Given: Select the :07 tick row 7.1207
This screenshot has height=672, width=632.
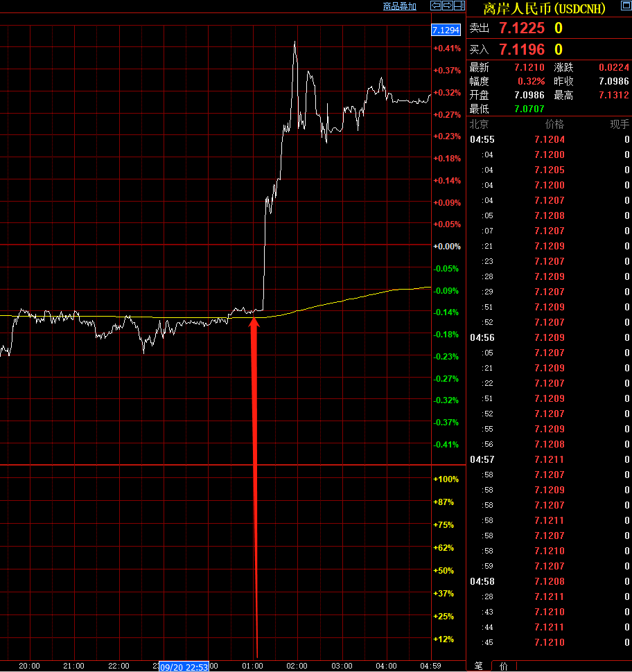Looking at the screenshot, I should (550, 231).
